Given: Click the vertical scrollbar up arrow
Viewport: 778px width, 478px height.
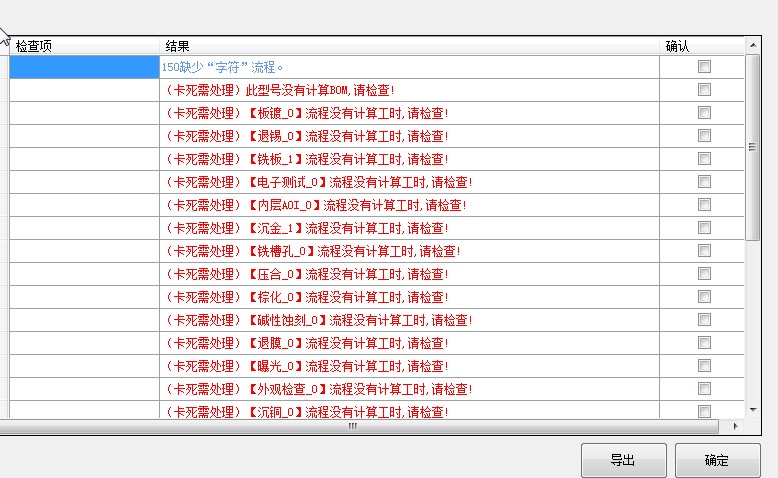Looking at the screenshot, I should pyautogui.click(x=753, y=45).
